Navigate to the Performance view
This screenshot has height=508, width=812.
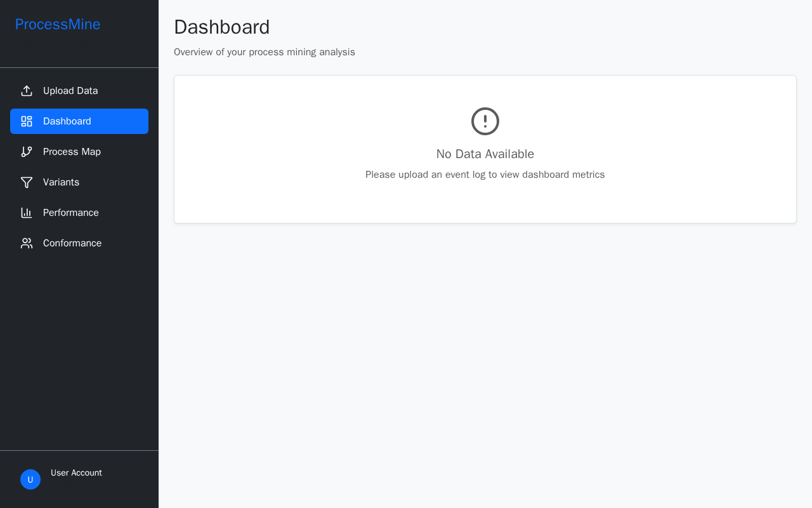79,213
